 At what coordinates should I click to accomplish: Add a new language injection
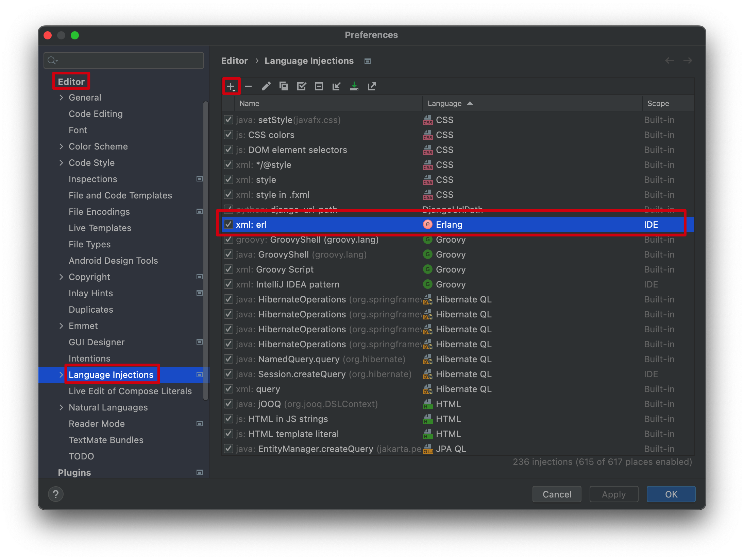click(x=231, y=86)
